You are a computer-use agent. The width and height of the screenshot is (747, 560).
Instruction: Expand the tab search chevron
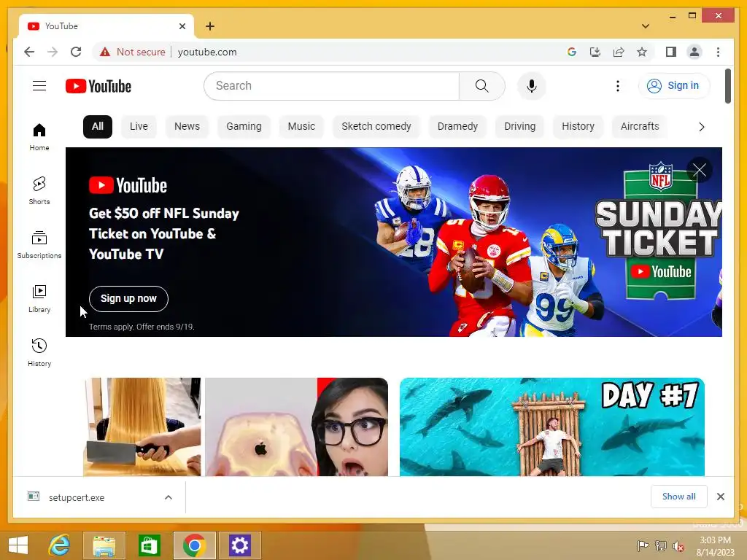[646, 26]
